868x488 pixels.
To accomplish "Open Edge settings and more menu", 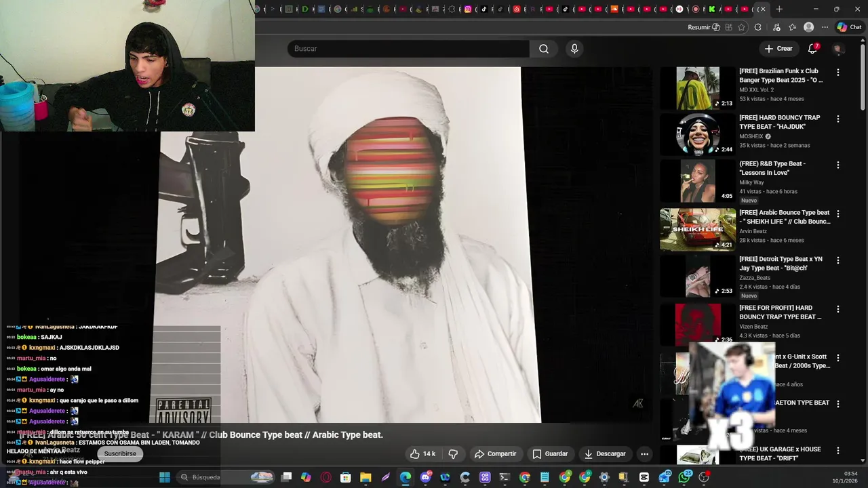I will point(825,27).
